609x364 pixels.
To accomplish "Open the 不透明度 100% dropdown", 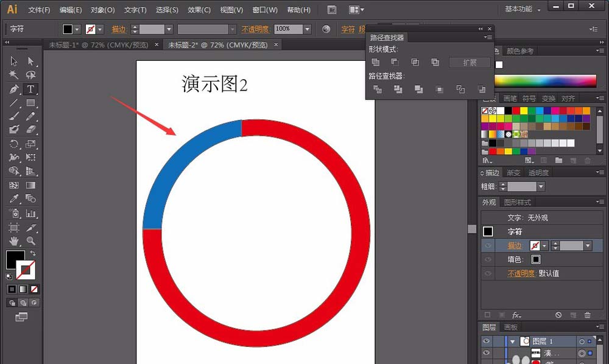I will point(307,29).
